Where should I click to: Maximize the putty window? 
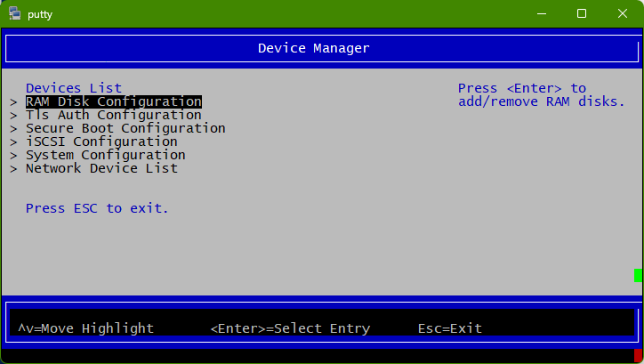pyautogui.click(x=582, y=13)
